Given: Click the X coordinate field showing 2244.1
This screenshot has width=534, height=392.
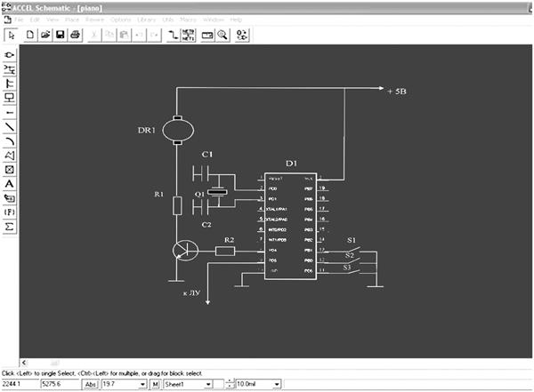Looking at the screenshot, I should tap(18, 384).
